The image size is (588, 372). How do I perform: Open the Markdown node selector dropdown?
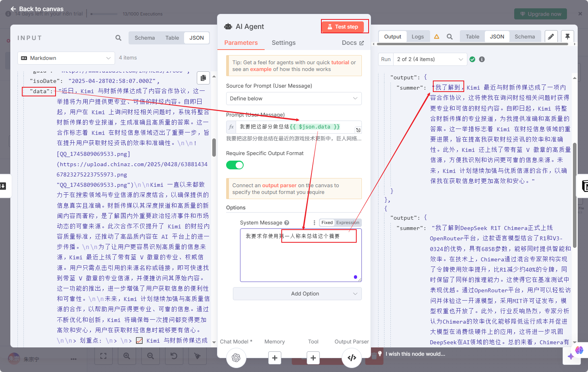click(x=66, y=58)
